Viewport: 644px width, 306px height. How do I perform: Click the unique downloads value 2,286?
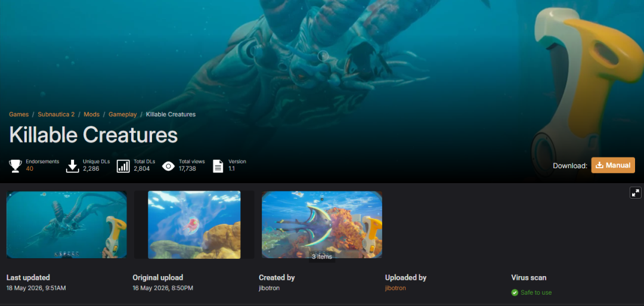91,168
